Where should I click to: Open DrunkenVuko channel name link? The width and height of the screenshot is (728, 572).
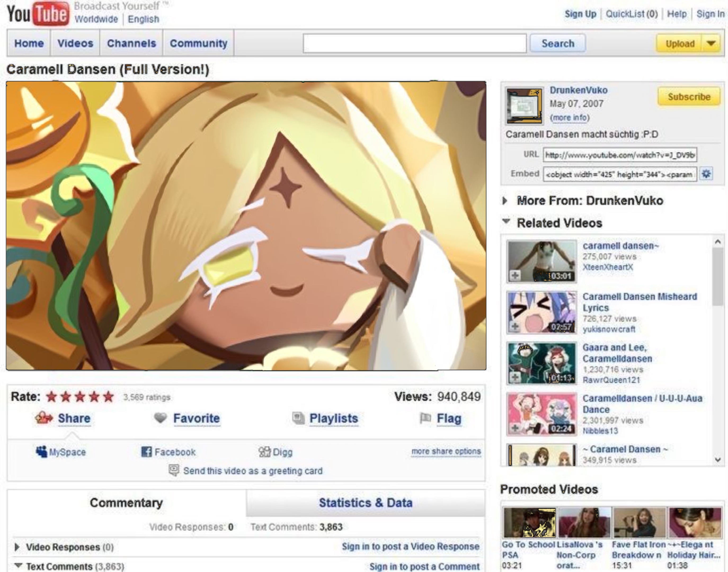[579, 90]
